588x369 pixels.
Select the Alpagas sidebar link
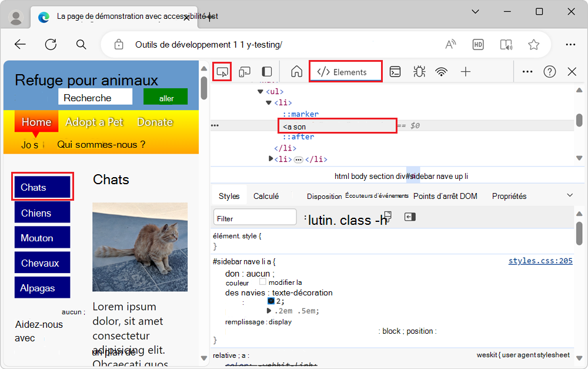(42, 288)
